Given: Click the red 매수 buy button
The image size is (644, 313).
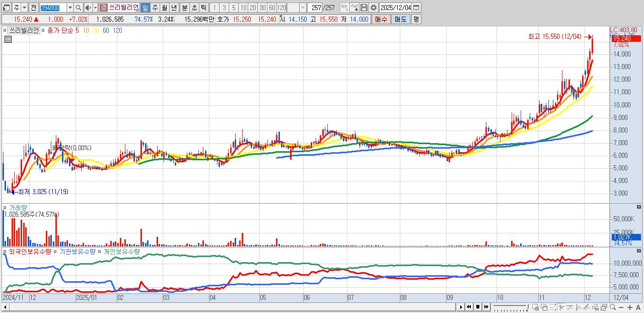Looking at the screenshot, I should [x=381, y=19].
